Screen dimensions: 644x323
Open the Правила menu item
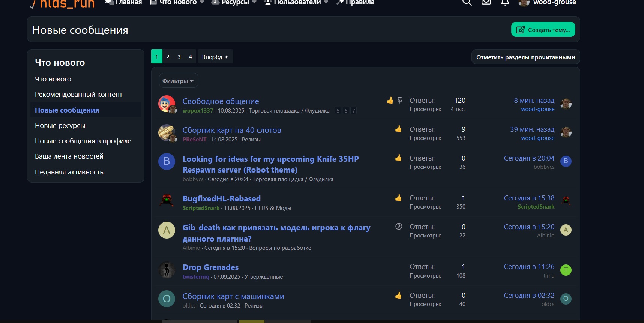356,2
